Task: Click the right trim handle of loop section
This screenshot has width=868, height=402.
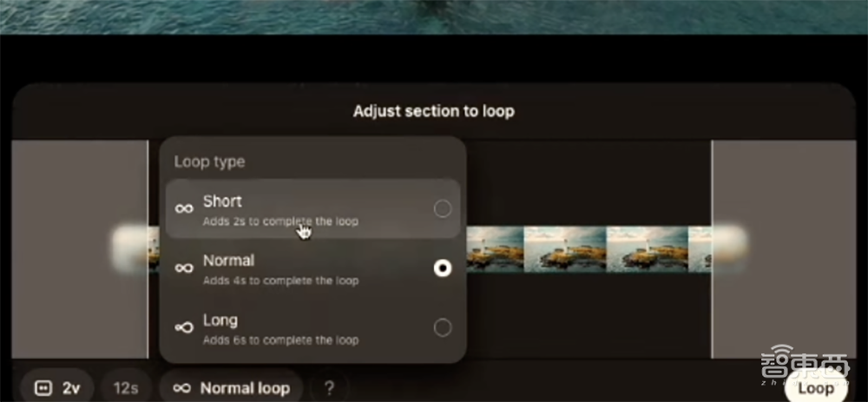Action: [x=712, y=249]
